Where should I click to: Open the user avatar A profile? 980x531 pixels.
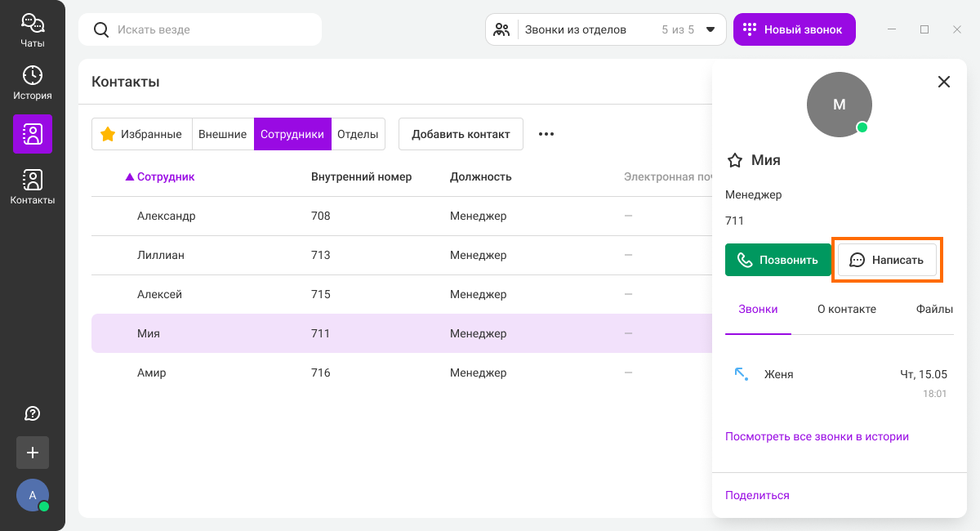(33, 495)
